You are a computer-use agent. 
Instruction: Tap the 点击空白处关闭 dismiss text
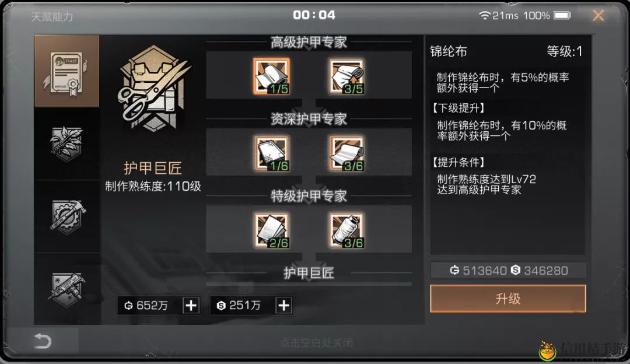pyautogui.click(x=316, y=342)
